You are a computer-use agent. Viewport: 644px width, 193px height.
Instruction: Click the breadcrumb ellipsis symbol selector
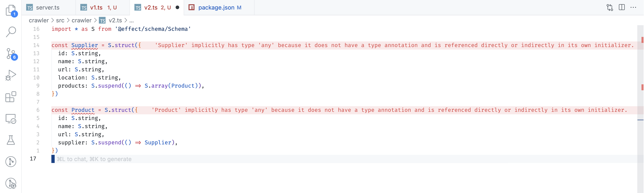click(x=132, y=20)
